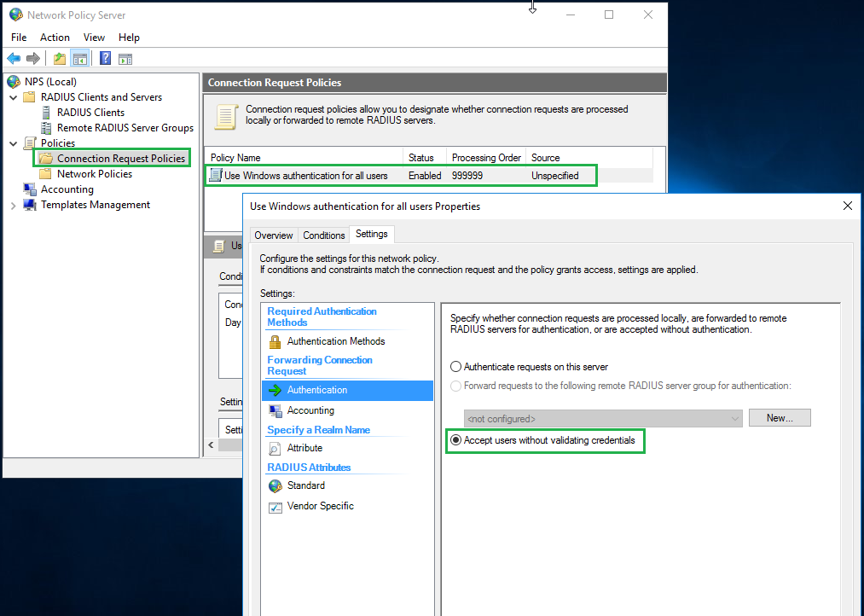Collapse the RADIUS Clients and Servers node
The image size is (864, 616).
(x=14, y=97)
